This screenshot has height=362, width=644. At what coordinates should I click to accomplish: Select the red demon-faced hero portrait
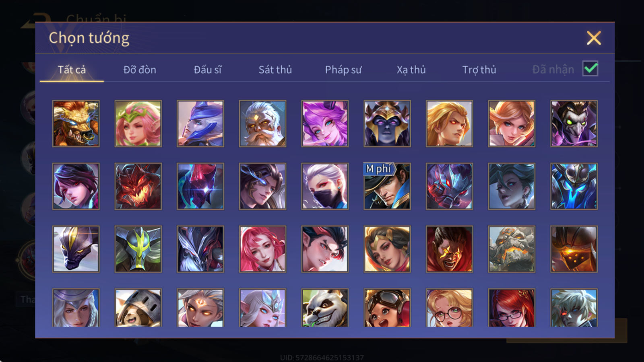click(x=138, y=186)
